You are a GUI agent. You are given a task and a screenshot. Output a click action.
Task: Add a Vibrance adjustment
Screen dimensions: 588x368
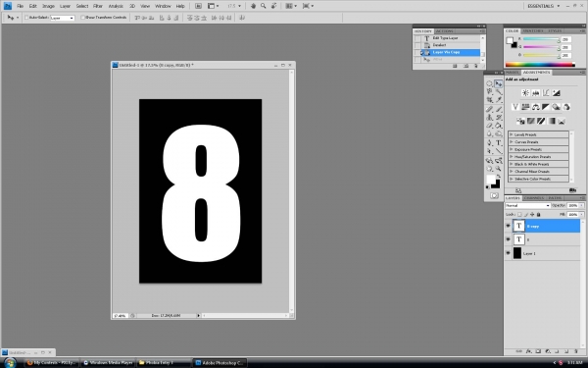point(515,107)
